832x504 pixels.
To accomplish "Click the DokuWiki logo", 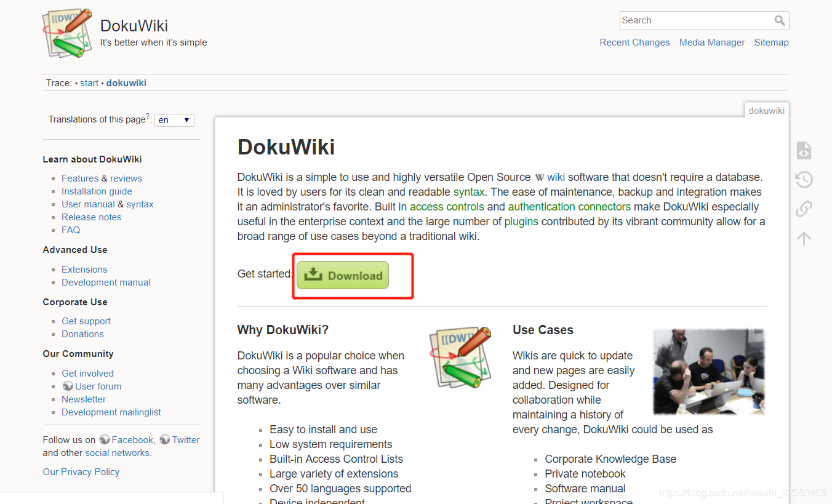I will (66, 33).
